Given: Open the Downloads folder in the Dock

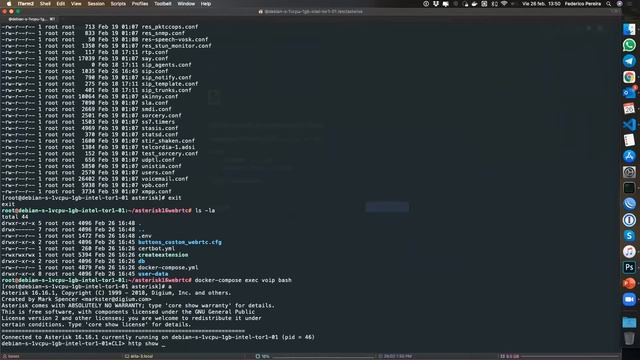Looking at the screenshot, I should coord(629,322).
